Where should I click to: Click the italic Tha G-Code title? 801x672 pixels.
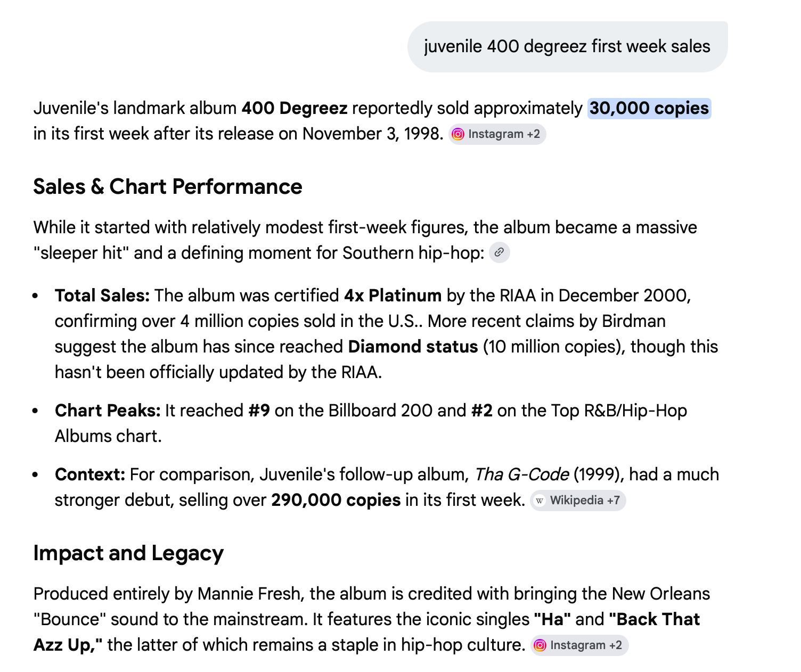[522, 474]
